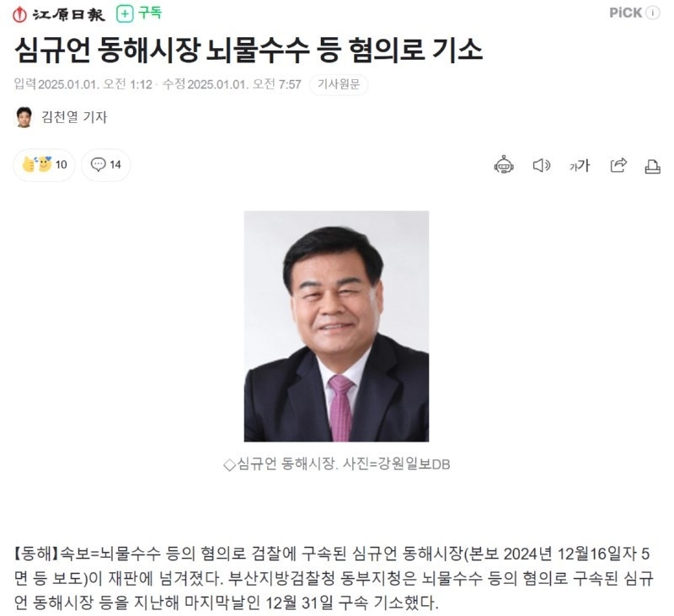Screen dimensions: 674x616
Task: Open the font size 가가 setting
Action: click(580, 165)
